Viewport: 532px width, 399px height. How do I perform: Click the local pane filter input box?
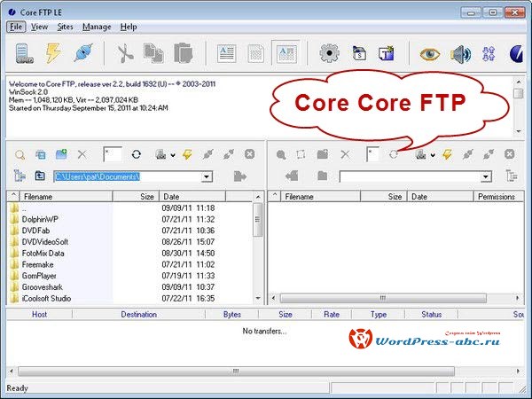pyautogui.click(x=113, y=154)
